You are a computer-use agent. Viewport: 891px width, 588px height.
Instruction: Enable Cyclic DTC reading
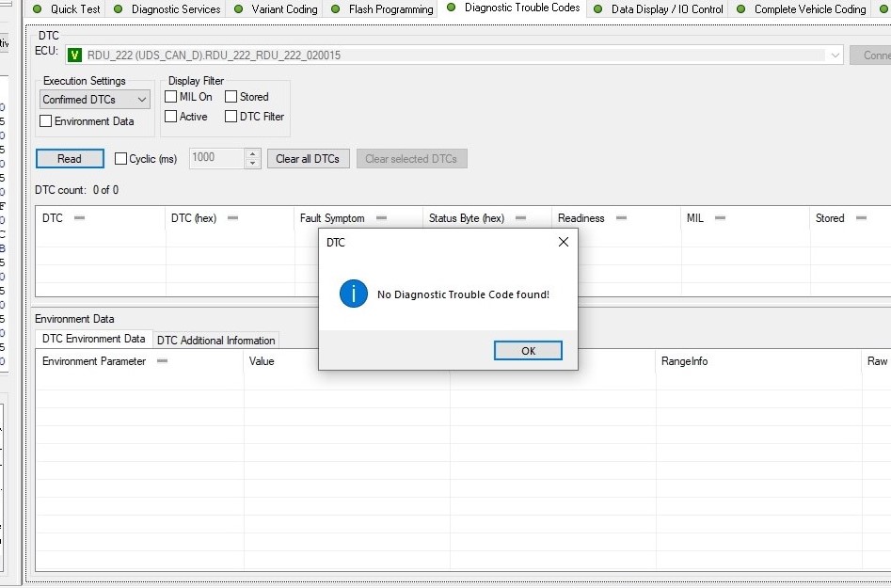coord(120,158)
